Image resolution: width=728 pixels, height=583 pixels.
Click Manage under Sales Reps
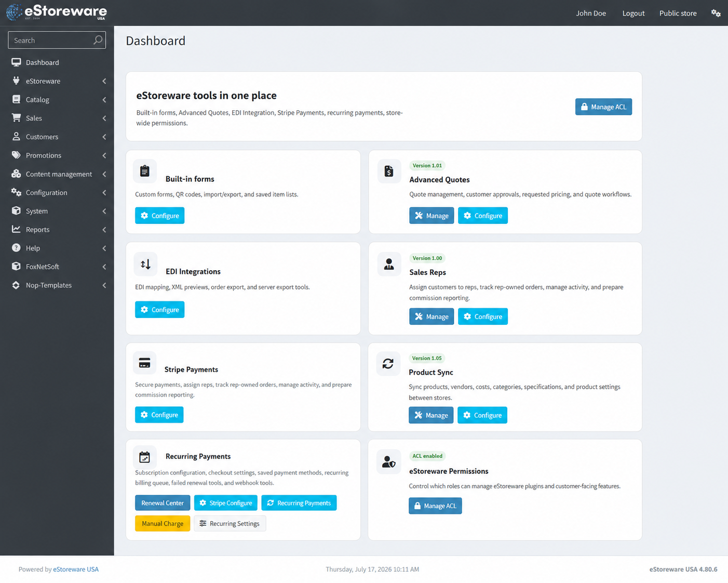(x=432, y=316)
